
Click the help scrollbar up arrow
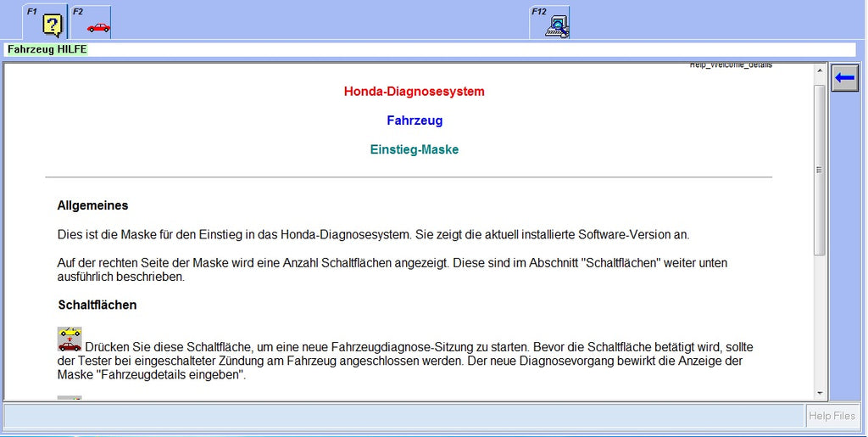point(820,71)
